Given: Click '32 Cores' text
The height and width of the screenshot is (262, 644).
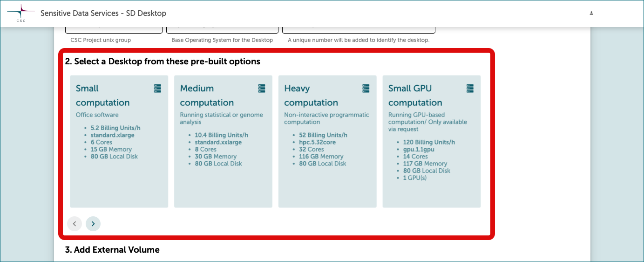Looking at the screenshot, I should [x=312, y=149].
